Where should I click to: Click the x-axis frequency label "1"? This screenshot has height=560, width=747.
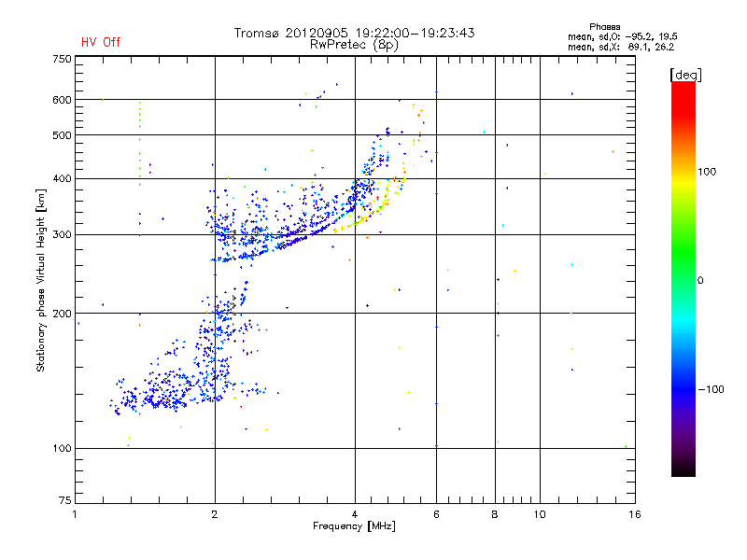(75, 514)
